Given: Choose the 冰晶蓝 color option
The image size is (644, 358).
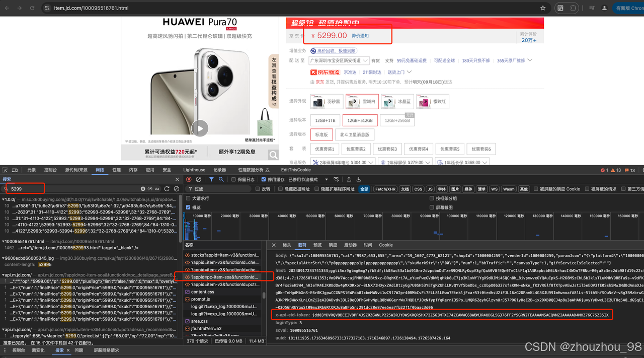Looking at the screenshot, I should (x=397, y=102).
